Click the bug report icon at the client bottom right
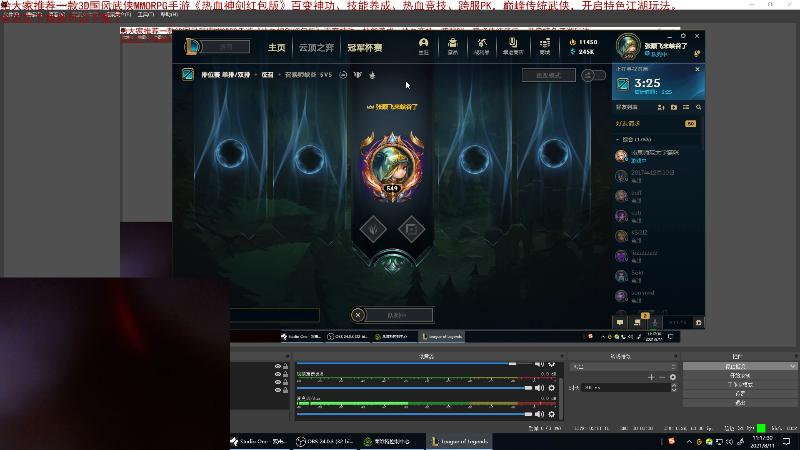Screen dimensions: 800x450 [x=698, y=322]
